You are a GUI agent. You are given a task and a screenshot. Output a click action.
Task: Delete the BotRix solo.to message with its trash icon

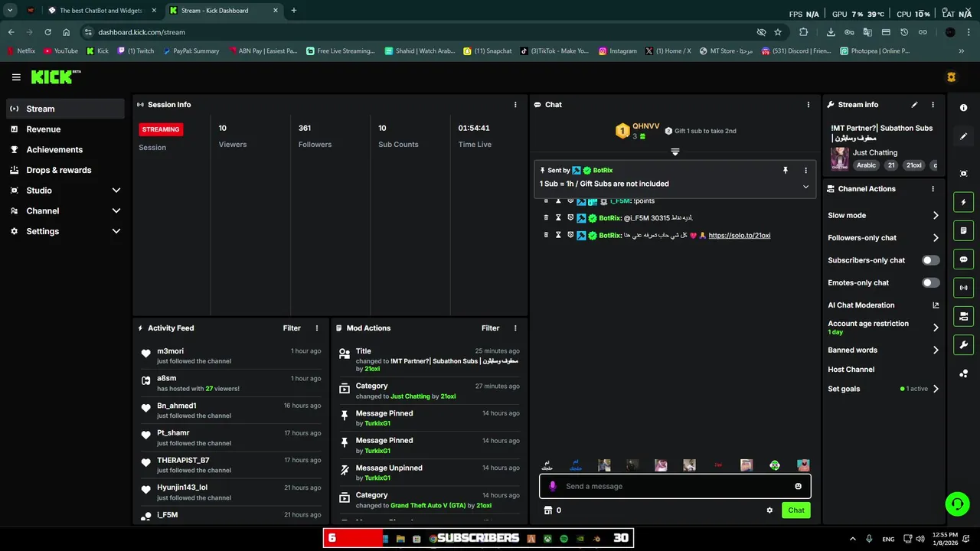(546, 236)
